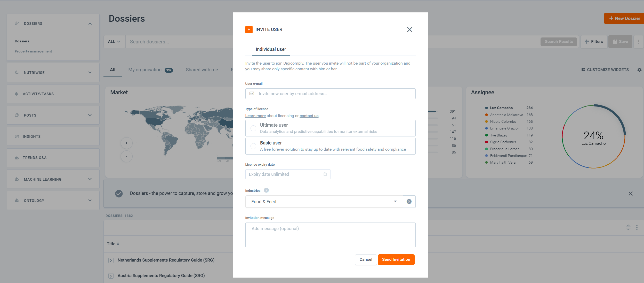Expand the Posts sidebar section
Screen dimensions: 644x283
click(x=90, y=115)
